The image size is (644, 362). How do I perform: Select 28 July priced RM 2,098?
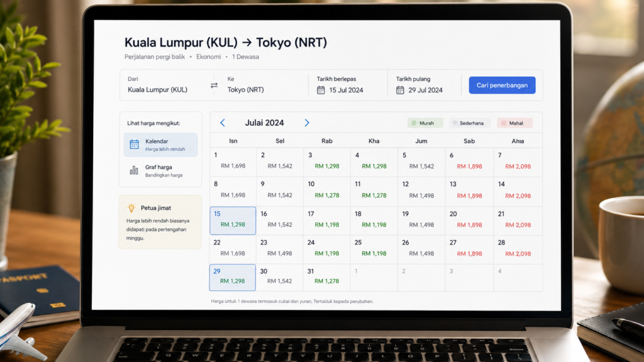click(x=518, y=250)
